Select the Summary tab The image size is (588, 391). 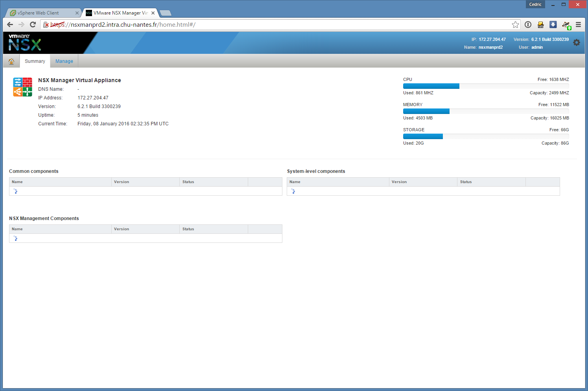coord(35,61)
